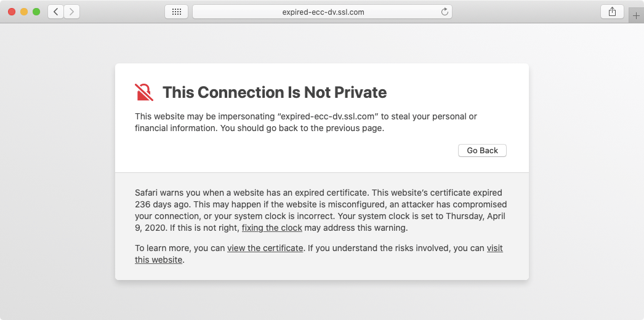Click the "may be impersonating" warning paragraph
This screenshot has height=320, width=644.
306,122
